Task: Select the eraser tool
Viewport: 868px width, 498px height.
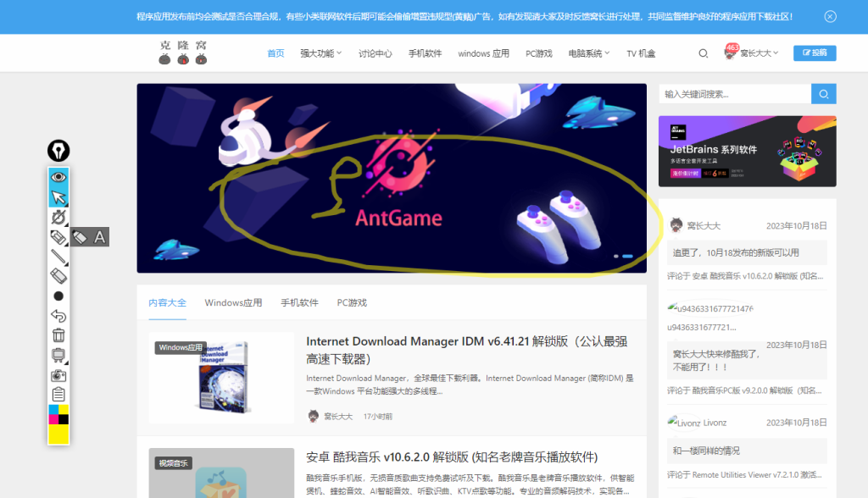Action: pos(58,275)
